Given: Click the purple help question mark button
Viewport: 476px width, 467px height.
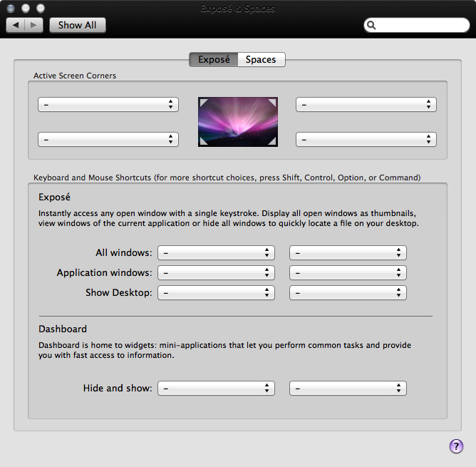Looking at the screenshot, I should point(456,446).
